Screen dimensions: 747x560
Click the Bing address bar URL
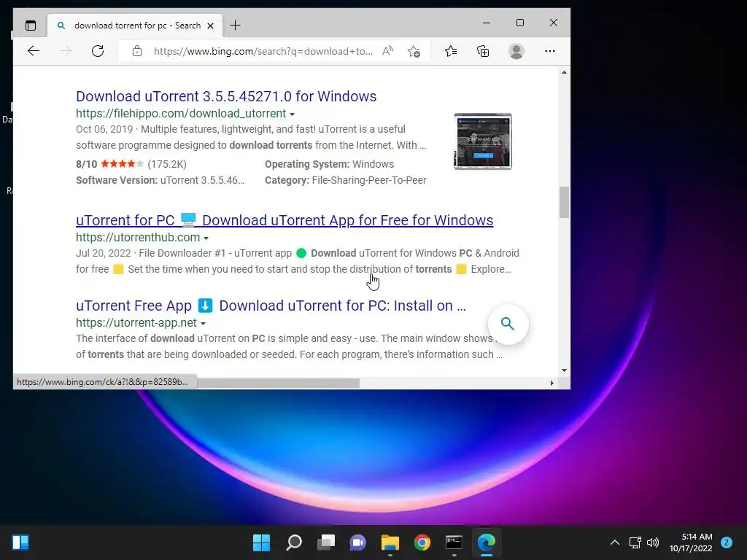tap(263, 51)
